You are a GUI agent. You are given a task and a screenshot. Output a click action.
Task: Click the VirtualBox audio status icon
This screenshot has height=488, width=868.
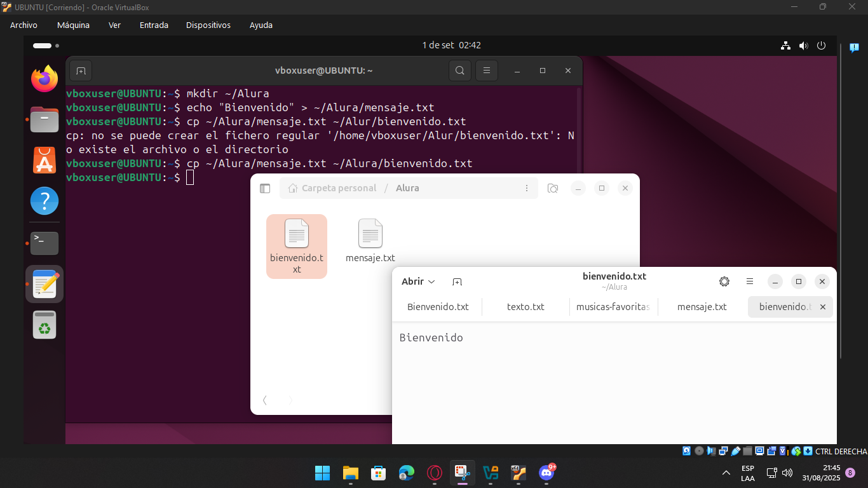pos(712,451)
